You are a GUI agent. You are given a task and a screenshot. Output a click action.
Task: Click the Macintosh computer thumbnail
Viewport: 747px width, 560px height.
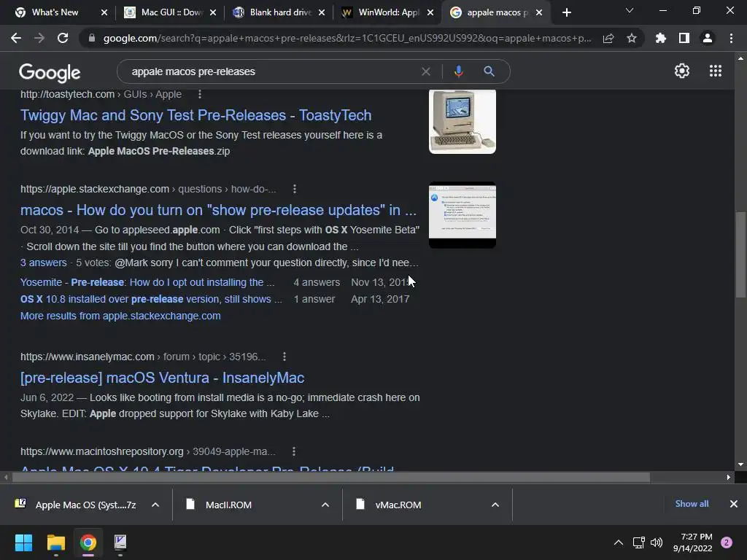pos(462,122)
